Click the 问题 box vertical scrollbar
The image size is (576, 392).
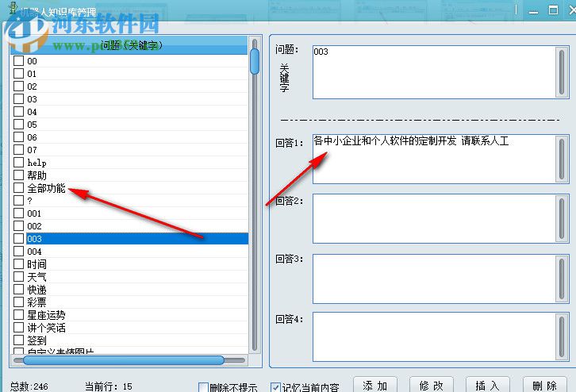click(x=562, y=72)
